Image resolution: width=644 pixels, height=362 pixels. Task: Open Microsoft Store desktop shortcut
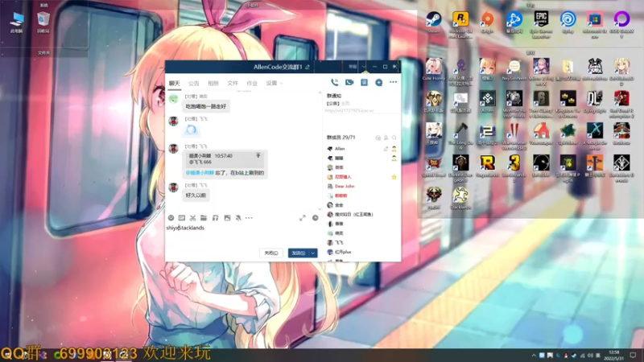pyautogui.click(x=595, y=25)
